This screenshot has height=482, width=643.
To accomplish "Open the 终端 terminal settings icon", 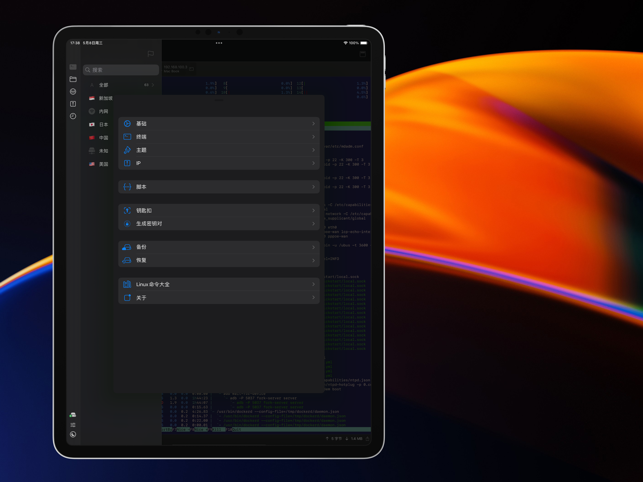I will pos(127,137).
